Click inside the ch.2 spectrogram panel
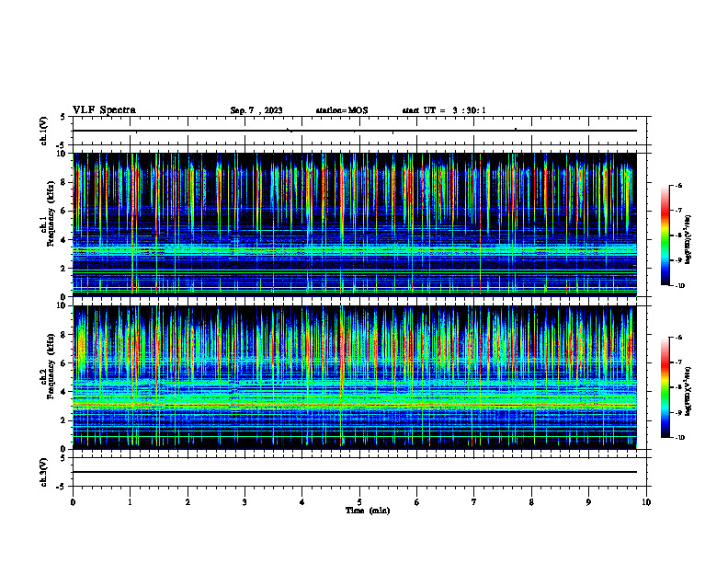The width and height of the screenshot is (728, 563). (355, 377)
